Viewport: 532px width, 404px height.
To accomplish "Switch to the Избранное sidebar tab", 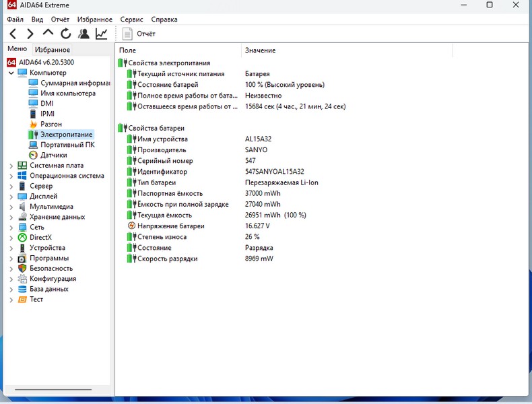I will pyautogui.click(x=53, y=50).
